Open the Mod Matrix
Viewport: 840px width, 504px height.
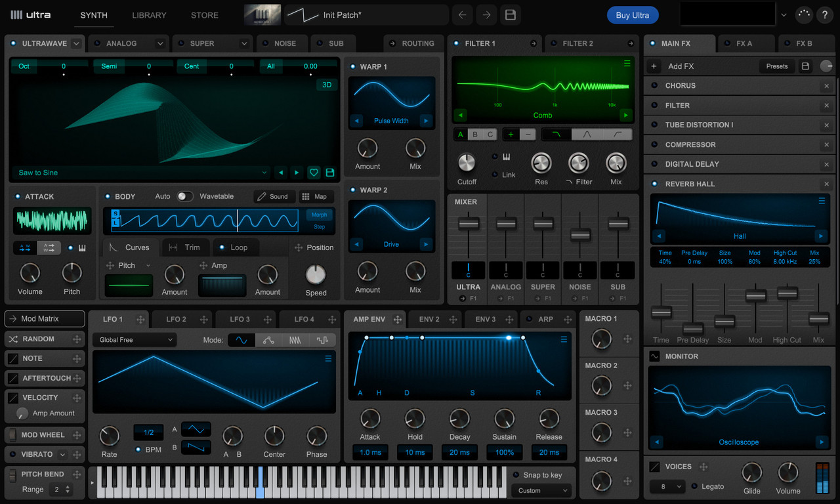pyautogui.click(x=45, y=319)
